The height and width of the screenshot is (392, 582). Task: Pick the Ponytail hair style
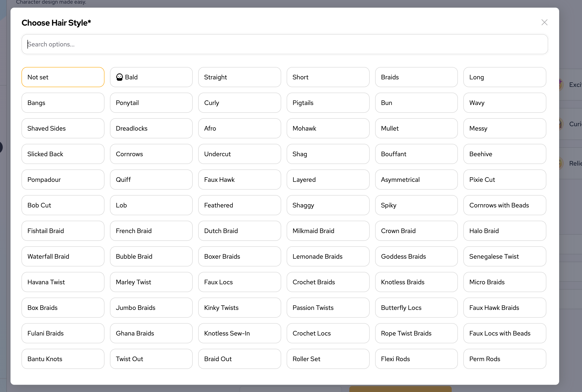coord(151,103)
